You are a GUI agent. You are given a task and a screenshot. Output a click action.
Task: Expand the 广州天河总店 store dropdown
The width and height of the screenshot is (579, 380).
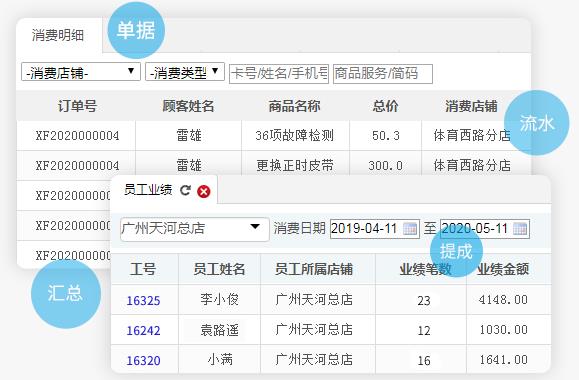[x=195, y=229]
